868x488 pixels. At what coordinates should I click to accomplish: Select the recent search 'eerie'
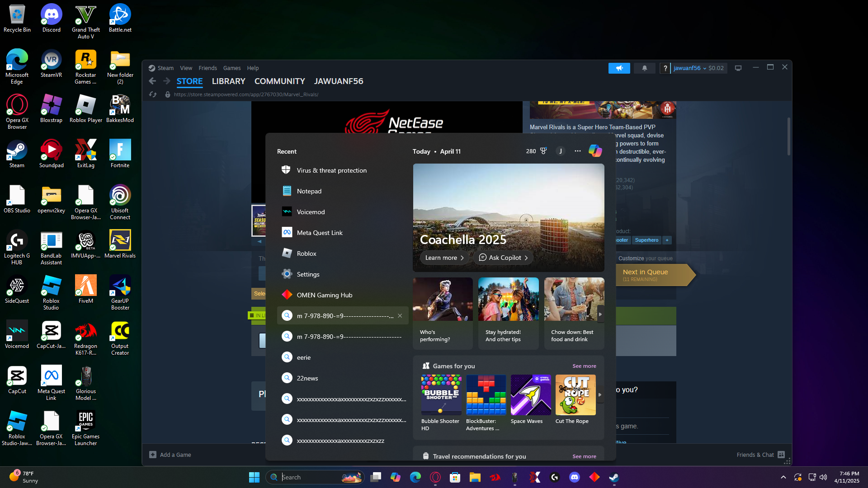343,357
